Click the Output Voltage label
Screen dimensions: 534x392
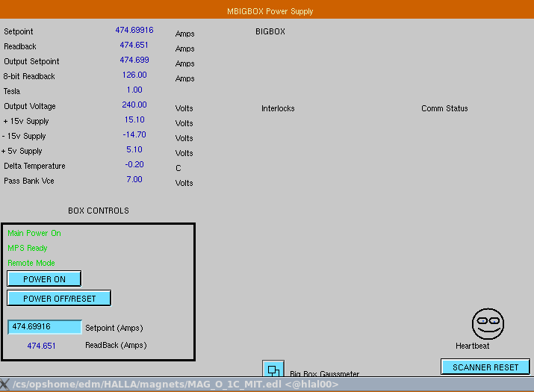[x=30, y=107]
